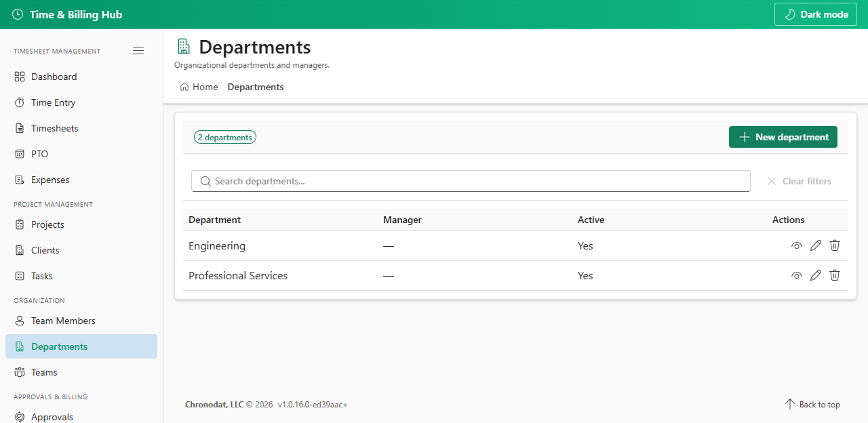Click Chronodat, LLC footer text
Screen dimensions: 868x423
point(214,405)
